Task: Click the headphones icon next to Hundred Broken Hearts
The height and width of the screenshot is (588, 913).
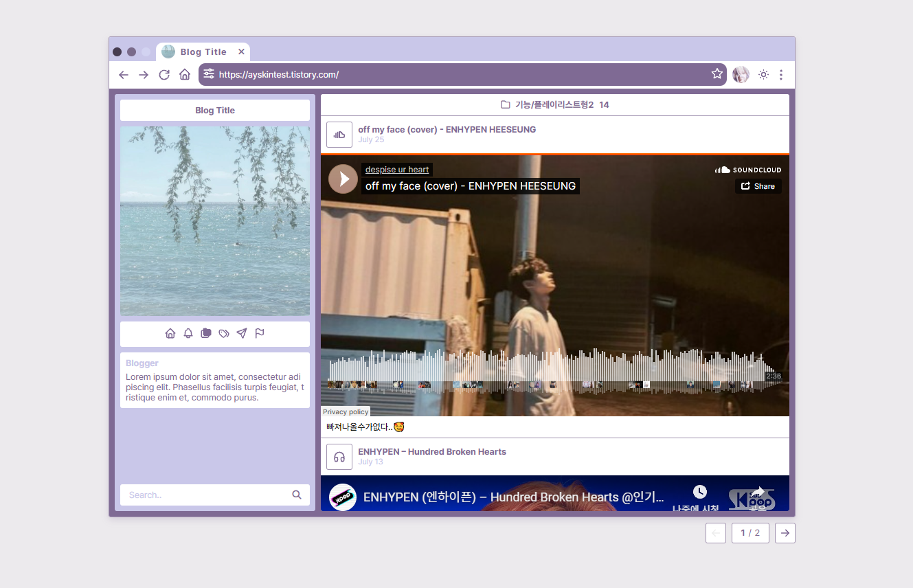Action: click(x=339, y=457)
